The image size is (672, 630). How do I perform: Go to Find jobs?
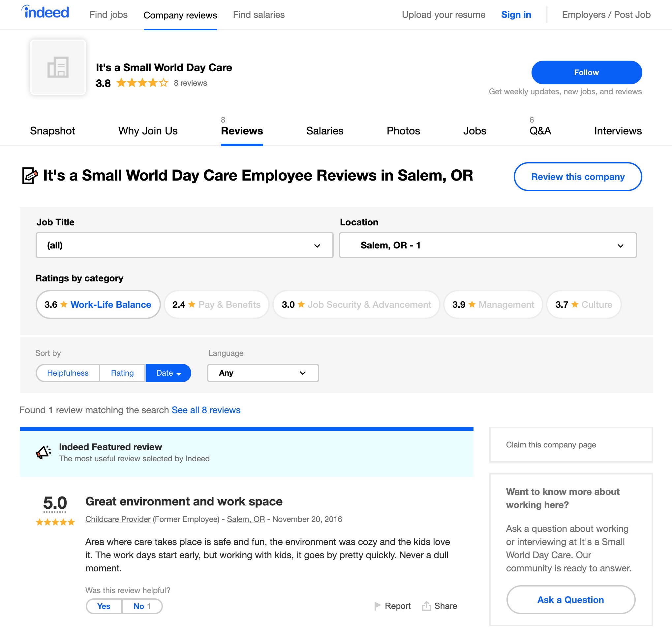click(x=108, y=14)
